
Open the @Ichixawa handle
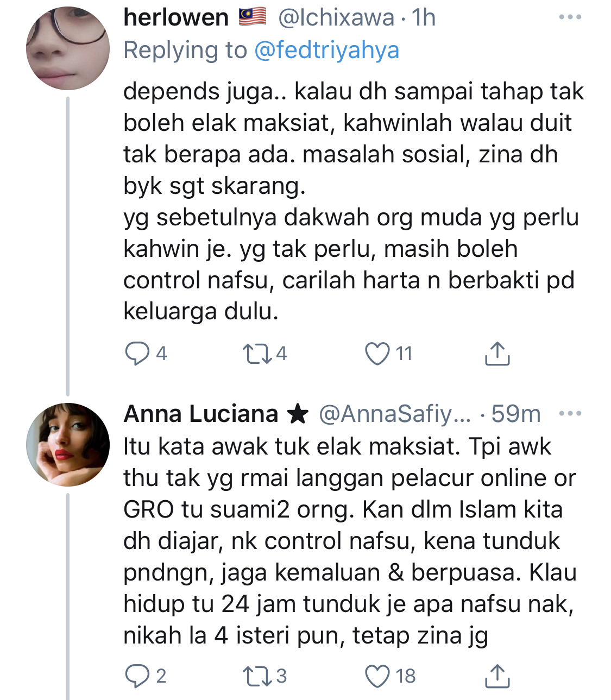tap(336, 17)
